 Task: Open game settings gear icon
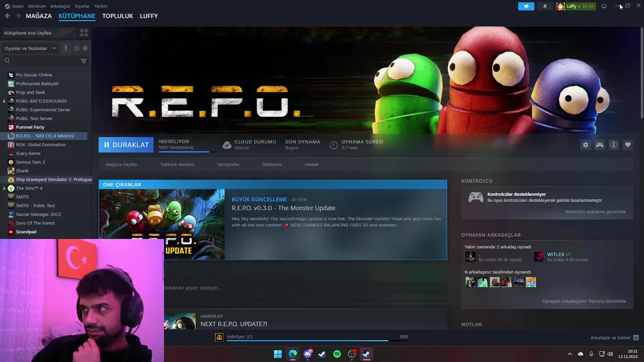pos(586,145)
